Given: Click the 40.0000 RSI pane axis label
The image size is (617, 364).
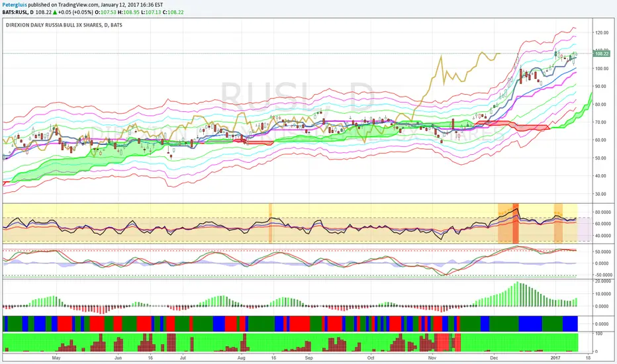Looking at the screenshot, I should pyautogui.click(x=602, y=236).
